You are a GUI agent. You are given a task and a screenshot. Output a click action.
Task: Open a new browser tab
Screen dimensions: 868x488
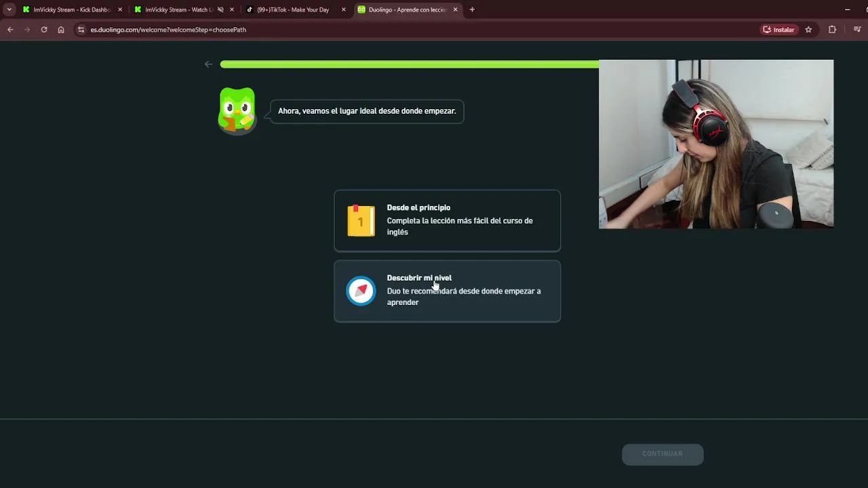[x=472, y=9]
